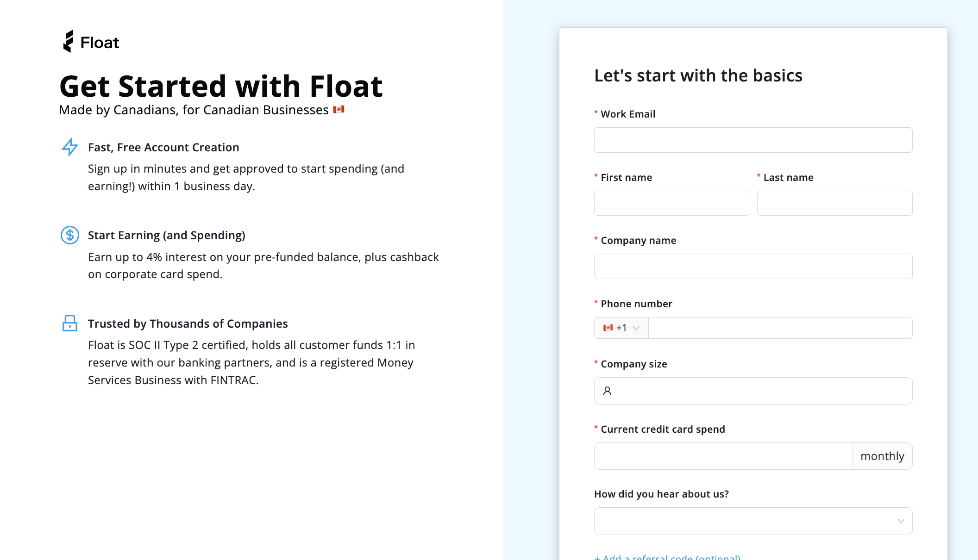Click the Canadian flag beside the tagline
This screenshot has width=978, height=560.
[339, 110]
